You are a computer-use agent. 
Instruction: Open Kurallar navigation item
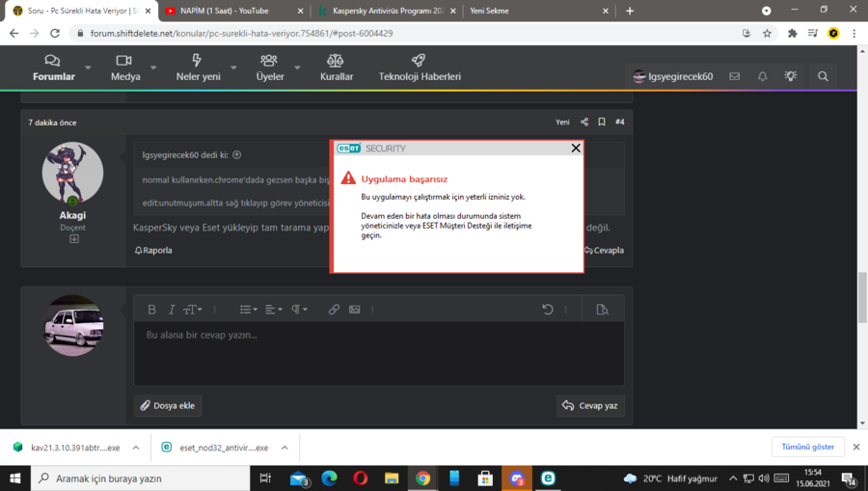tap(336, 68)
